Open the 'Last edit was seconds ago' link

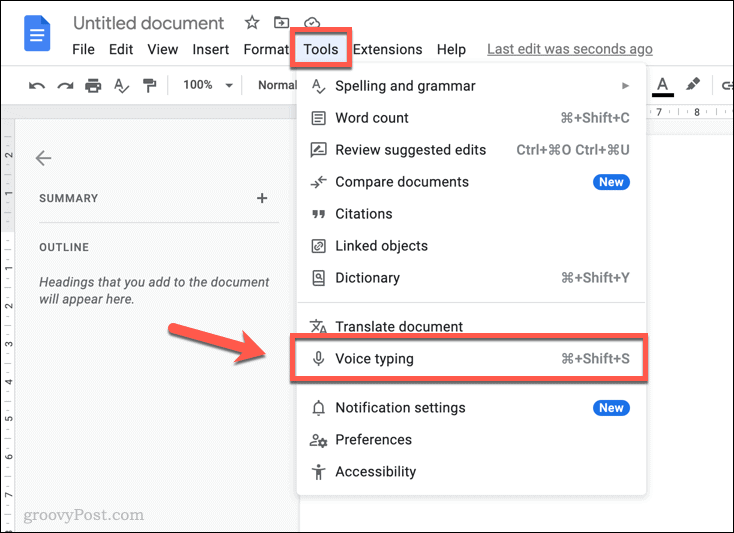(570, 49)
